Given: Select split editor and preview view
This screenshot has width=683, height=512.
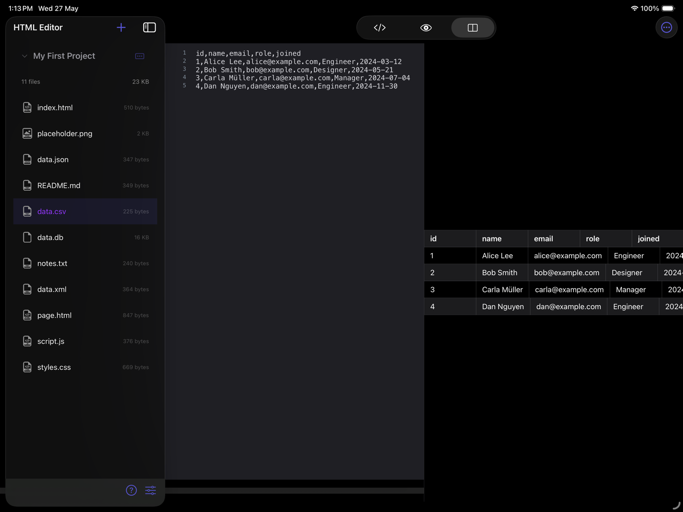Looking at the screenshot, I should (x=473, y=28).
